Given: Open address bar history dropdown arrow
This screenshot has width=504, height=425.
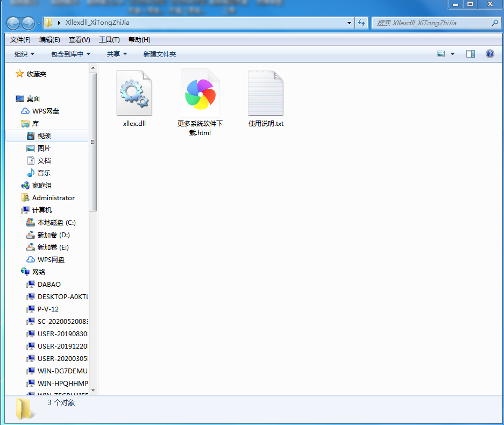Looking at the screenshot, I should 349,23.
